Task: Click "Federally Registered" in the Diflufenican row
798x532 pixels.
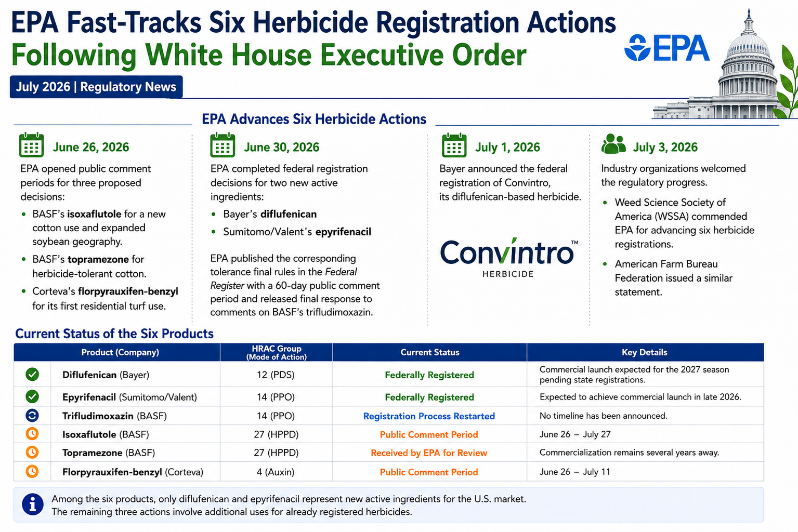Action: click(x=429, y=375)
